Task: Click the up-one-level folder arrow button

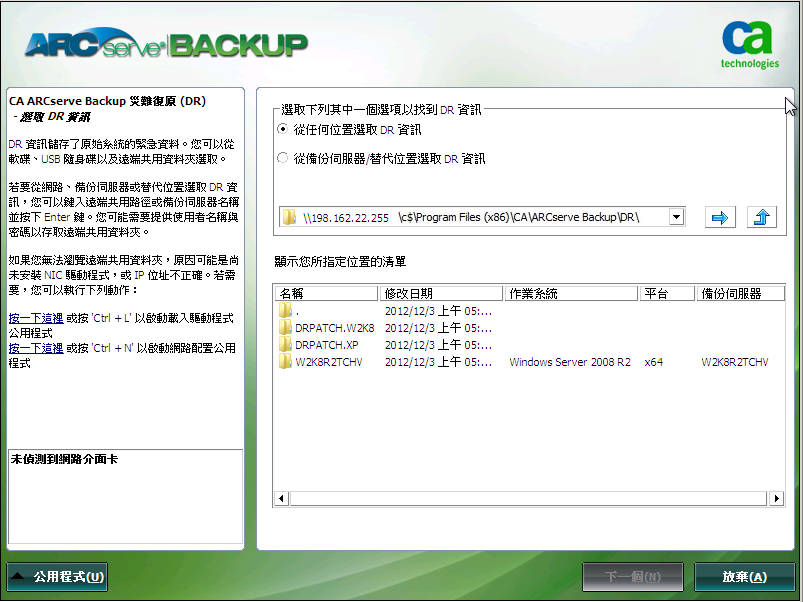Action: pos(762,218)
